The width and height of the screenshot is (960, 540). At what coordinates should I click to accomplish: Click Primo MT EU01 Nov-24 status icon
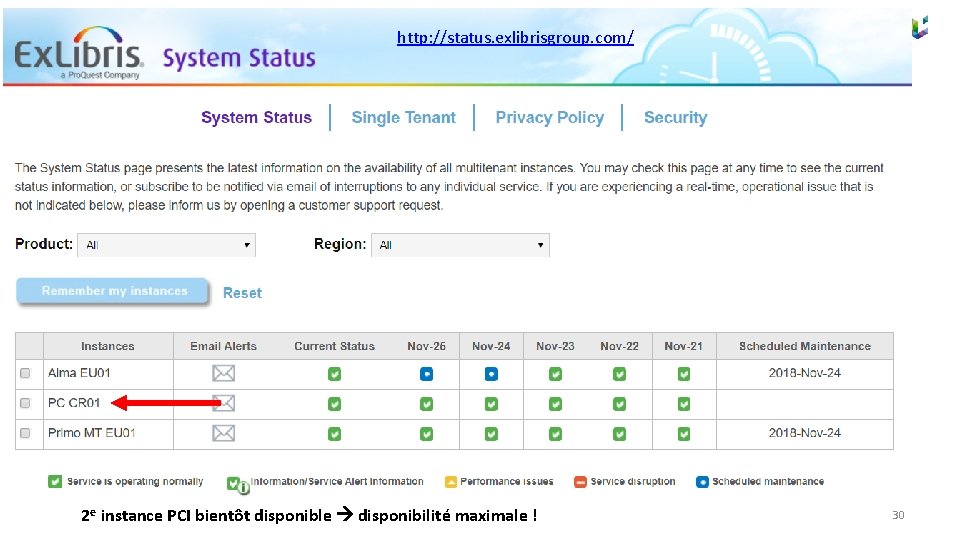(491, 434)
